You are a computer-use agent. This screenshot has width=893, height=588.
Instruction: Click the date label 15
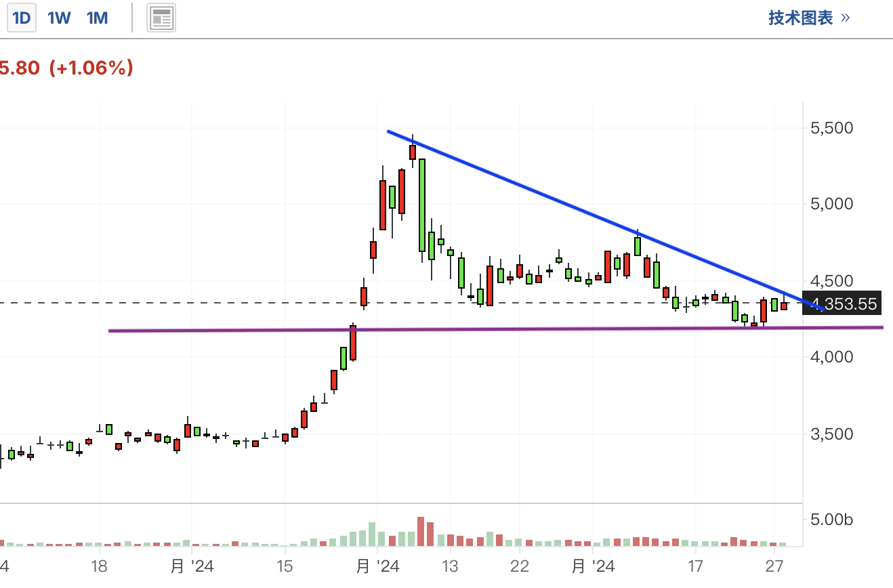point(285,566)
